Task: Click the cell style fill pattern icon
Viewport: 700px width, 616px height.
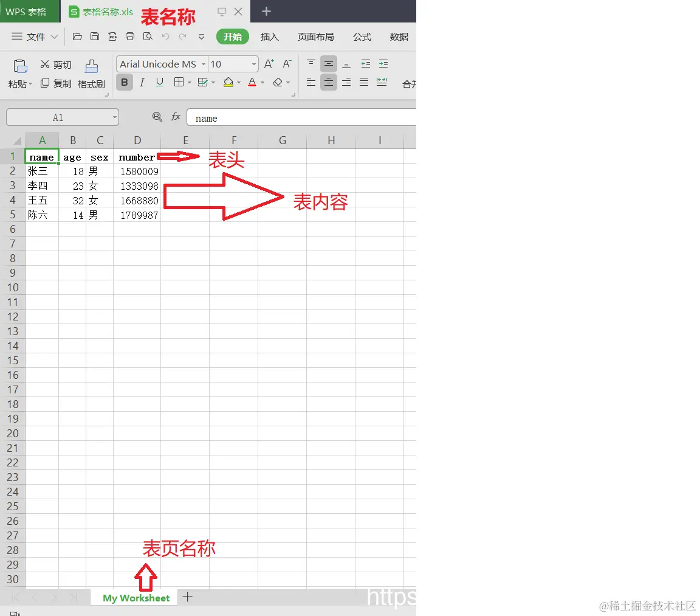Action: [x=203, y=82]
